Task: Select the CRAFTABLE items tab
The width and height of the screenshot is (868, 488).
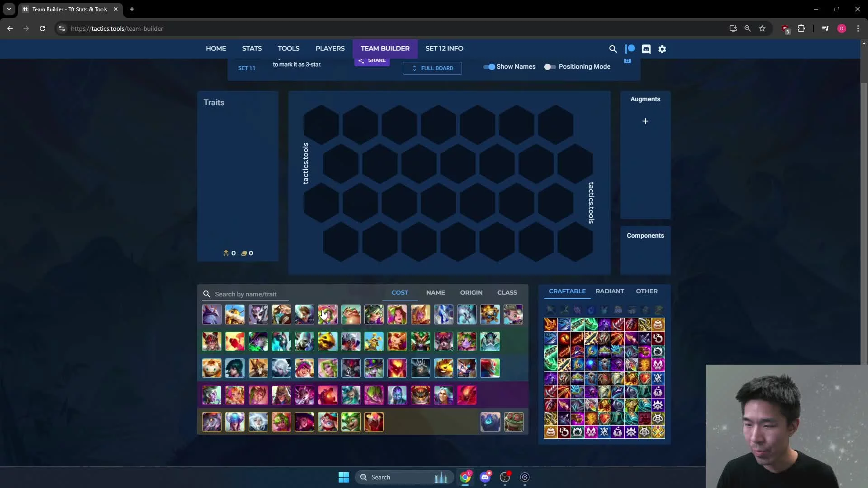Action: click(567, 291)
